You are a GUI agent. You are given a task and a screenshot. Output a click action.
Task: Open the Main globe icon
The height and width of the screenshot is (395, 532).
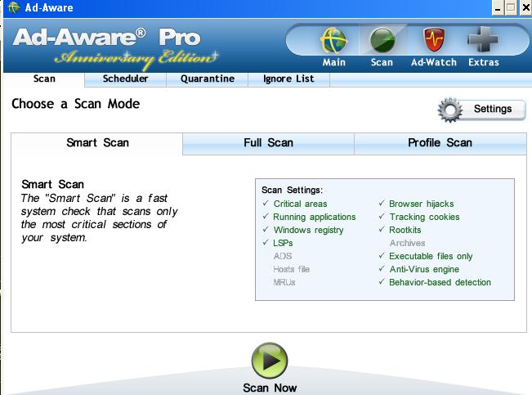(333, 41)
